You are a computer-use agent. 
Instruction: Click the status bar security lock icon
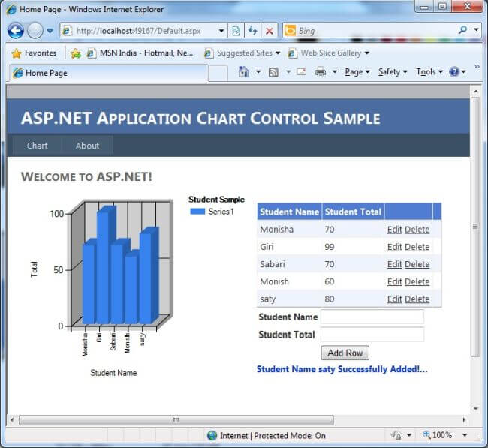[397, 435]
